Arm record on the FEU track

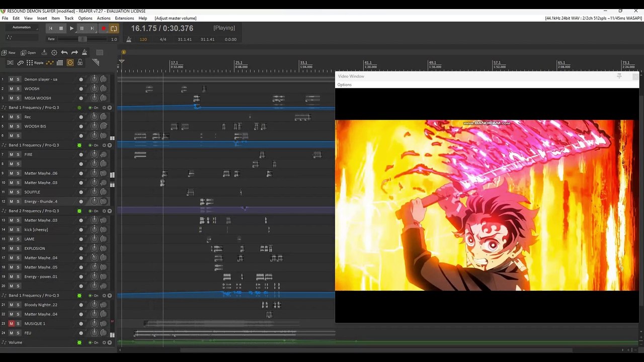tap(81, 333)
